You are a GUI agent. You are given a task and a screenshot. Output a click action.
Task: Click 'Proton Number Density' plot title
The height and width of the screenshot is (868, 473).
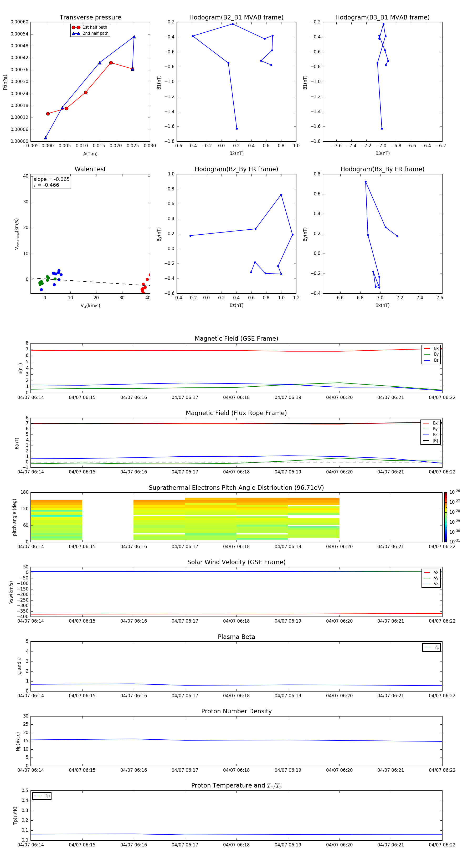click(236, 711)
